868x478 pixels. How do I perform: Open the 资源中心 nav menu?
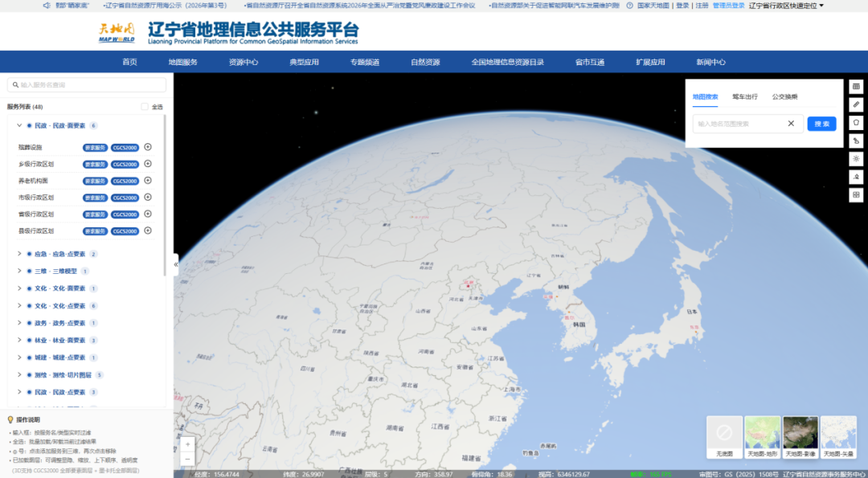(x=244, y=62)
